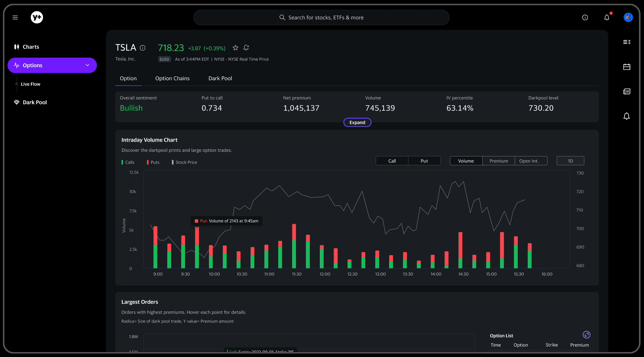
Task: Open the hamburger menu
Action: coord(15,17)
